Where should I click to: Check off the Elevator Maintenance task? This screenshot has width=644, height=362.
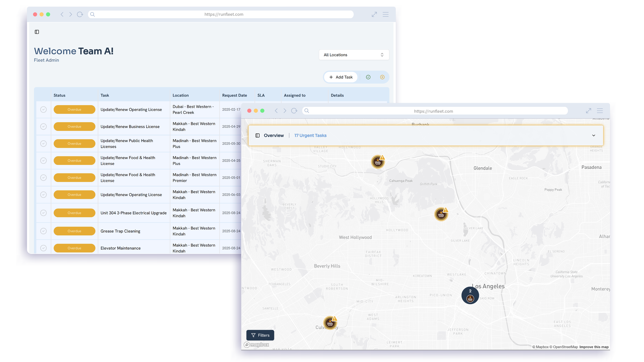click(x=43, y=248)
